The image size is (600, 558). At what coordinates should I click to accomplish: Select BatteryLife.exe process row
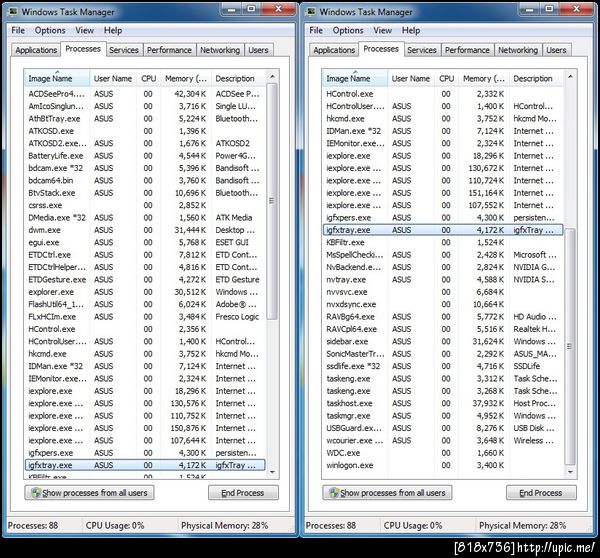click(145, 156)
